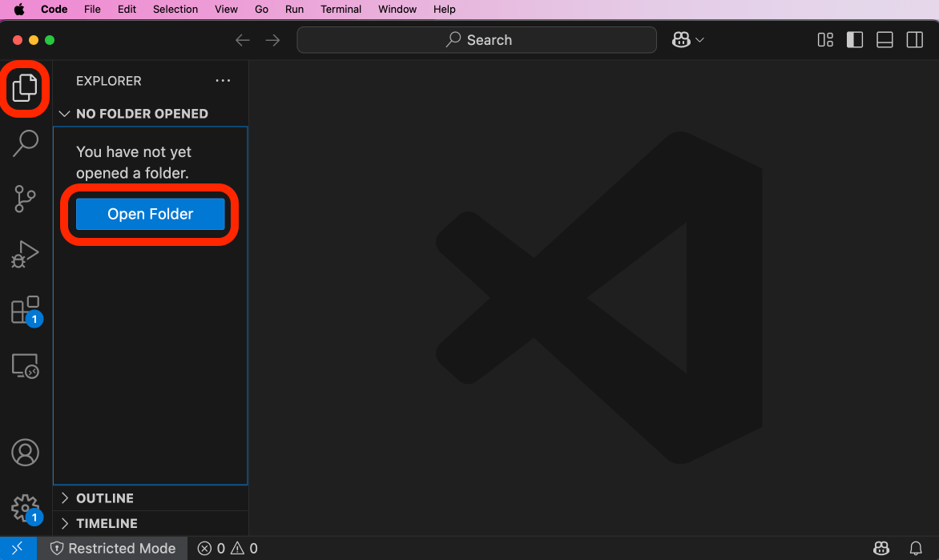Maximize the window with the green button

pyautogui.click(x=50, y=40)
